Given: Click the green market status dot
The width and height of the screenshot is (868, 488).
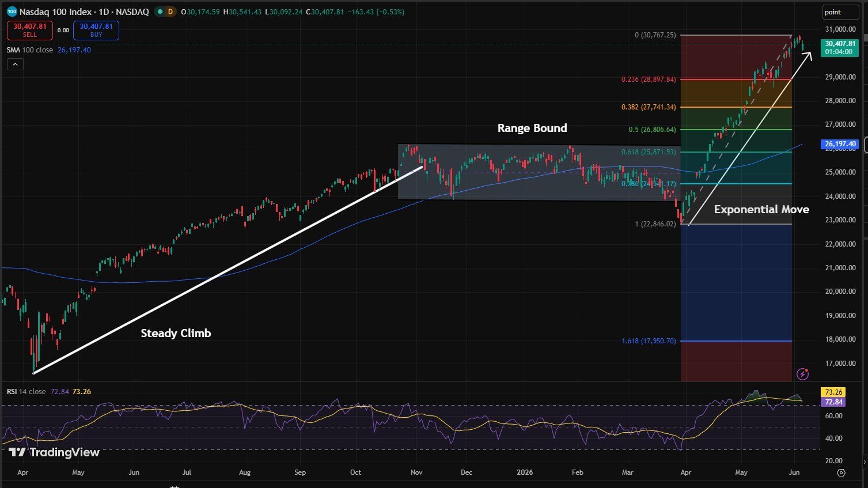Looking at the screenshot, I should pos(160,12).
